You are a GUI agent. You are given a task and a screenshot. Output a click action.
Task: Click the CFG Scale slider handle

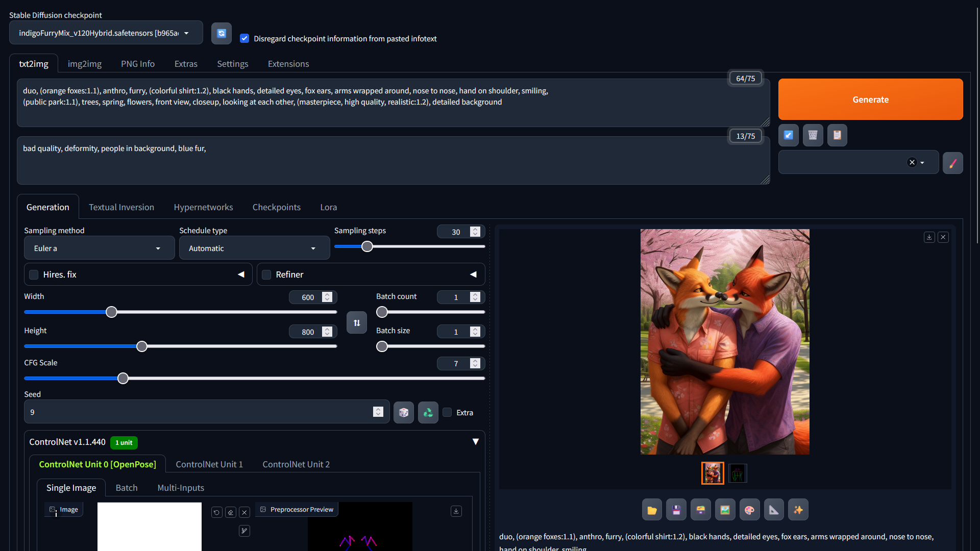pyautogui.click(x=123, y=379)
